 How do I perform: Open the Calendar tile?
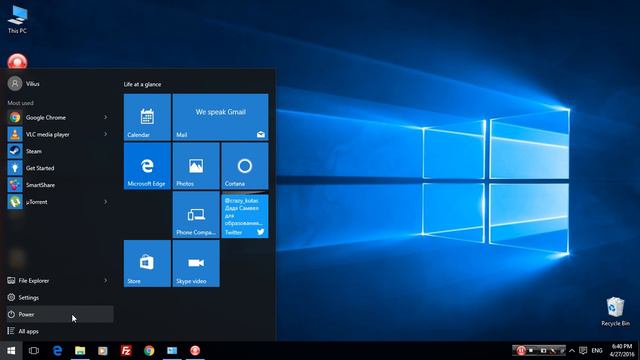point(147,117)
